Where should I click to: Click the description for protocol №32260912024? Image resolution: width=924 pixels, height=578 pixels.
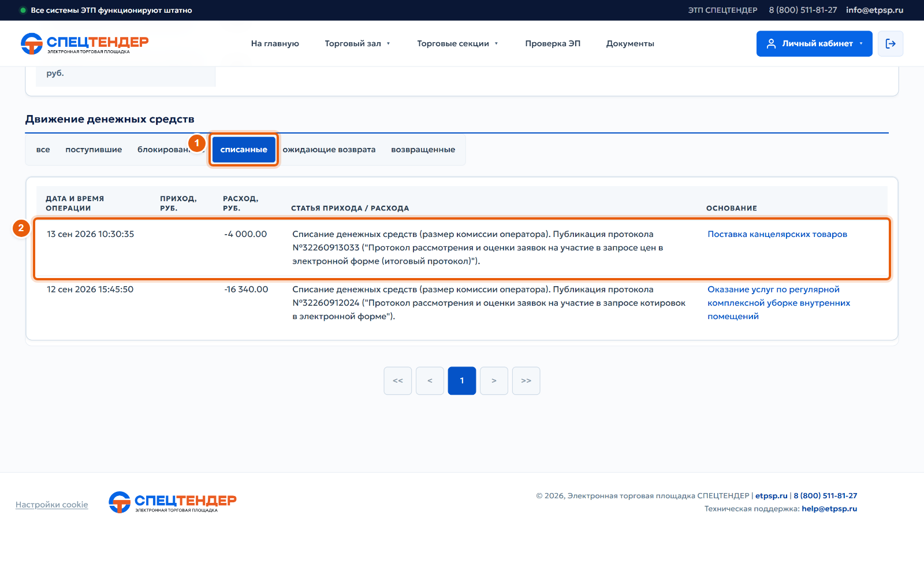489,303
